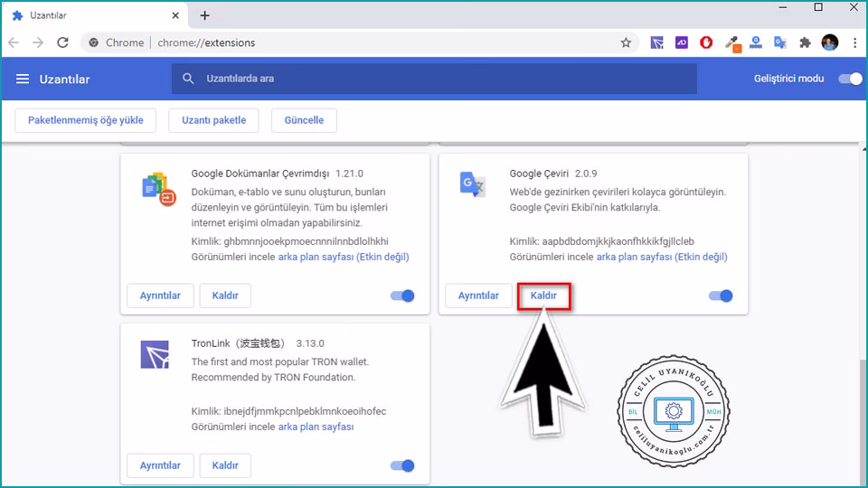Click the Chrome site info icon

point(93,42)
